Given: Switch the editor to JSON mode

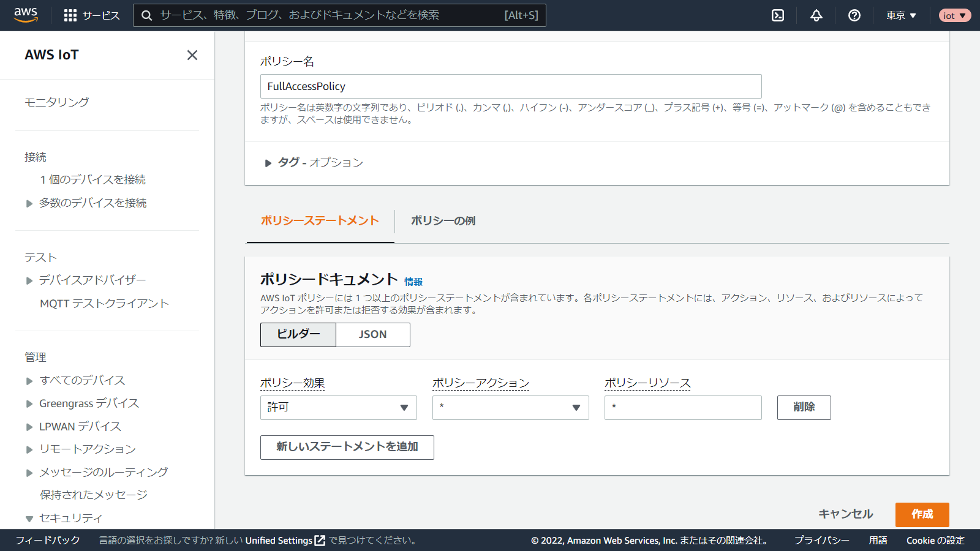Looking at the screenshot, I should coord(372,334).
